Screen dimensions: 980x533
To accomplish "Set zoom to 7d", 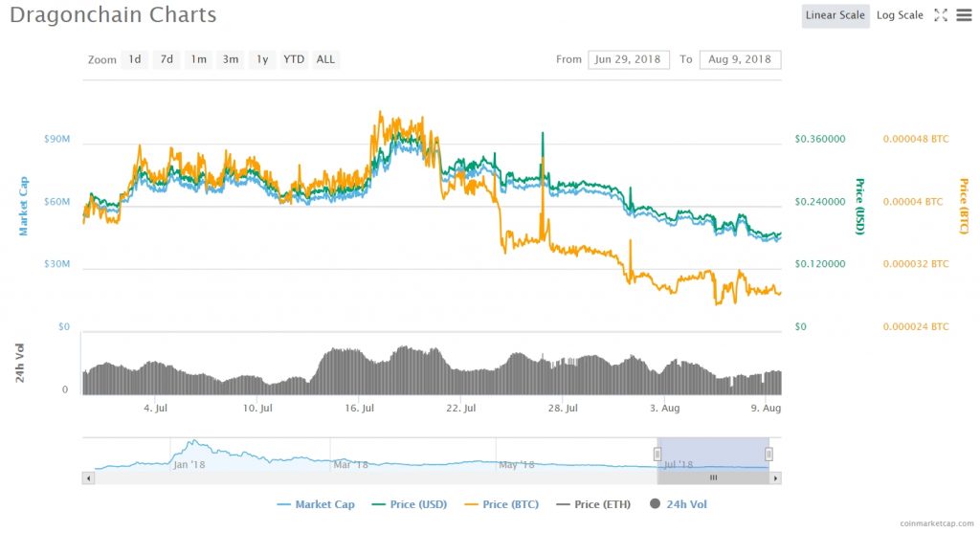I will click(x=167, y=59).
